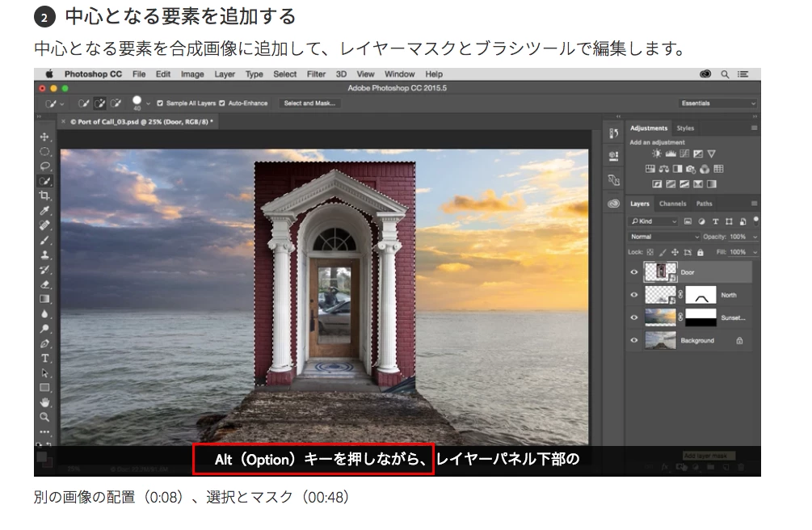Select the Dodge tool
This screenshot has height=530, width=812.
tap(45, 329)
